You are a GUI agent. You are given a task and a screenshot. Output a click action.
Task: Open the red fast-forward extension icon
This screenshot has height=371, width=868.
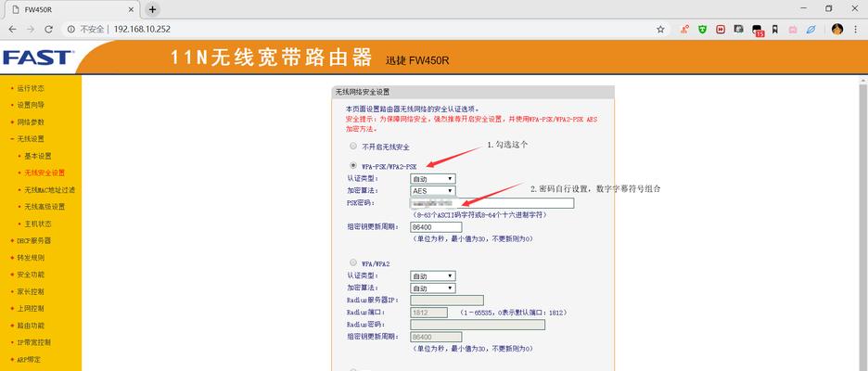(721, 30)
